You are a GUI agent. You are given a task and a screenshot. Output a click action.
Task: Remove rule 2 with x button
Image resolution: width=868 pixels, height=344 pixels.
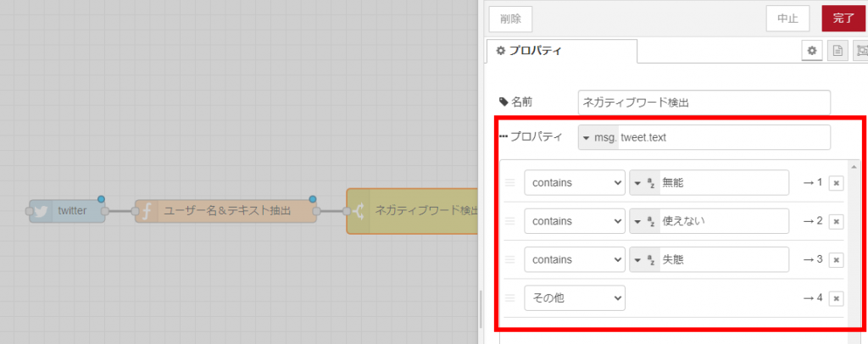836,222
